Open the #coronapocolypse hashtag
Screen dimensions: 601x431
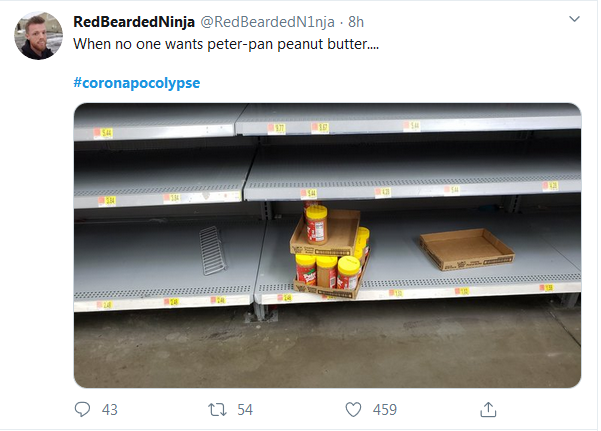coord(136,83)
